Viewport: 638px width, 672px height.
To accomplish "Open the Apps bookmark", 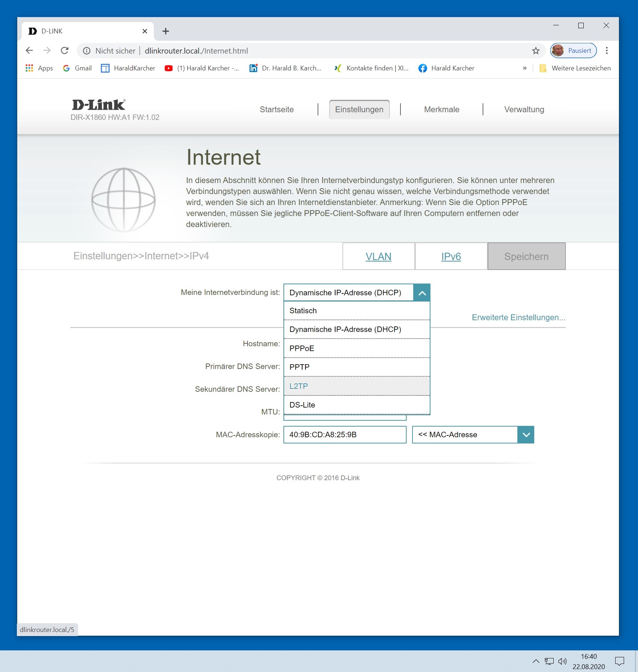I will [x=39, y=68].
